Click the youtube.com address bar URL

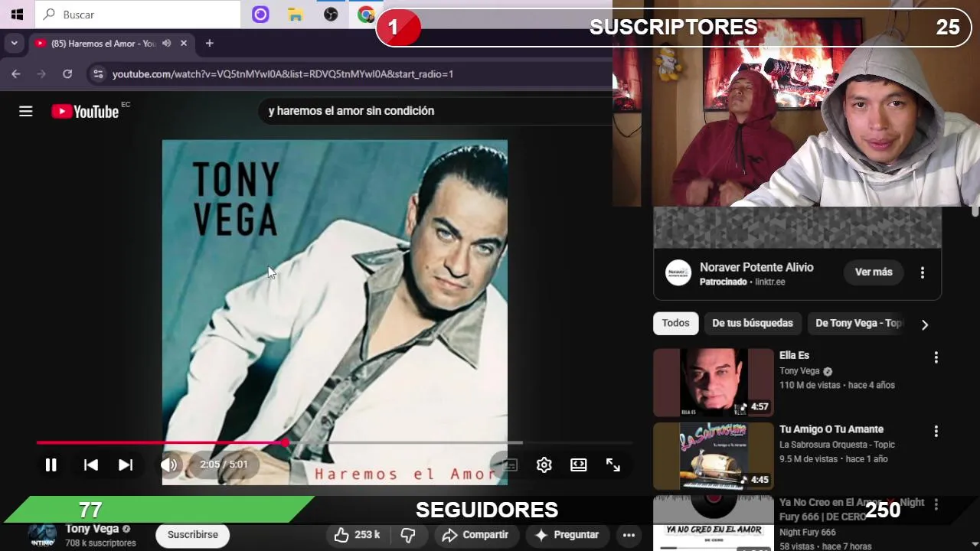pos(283,74)
